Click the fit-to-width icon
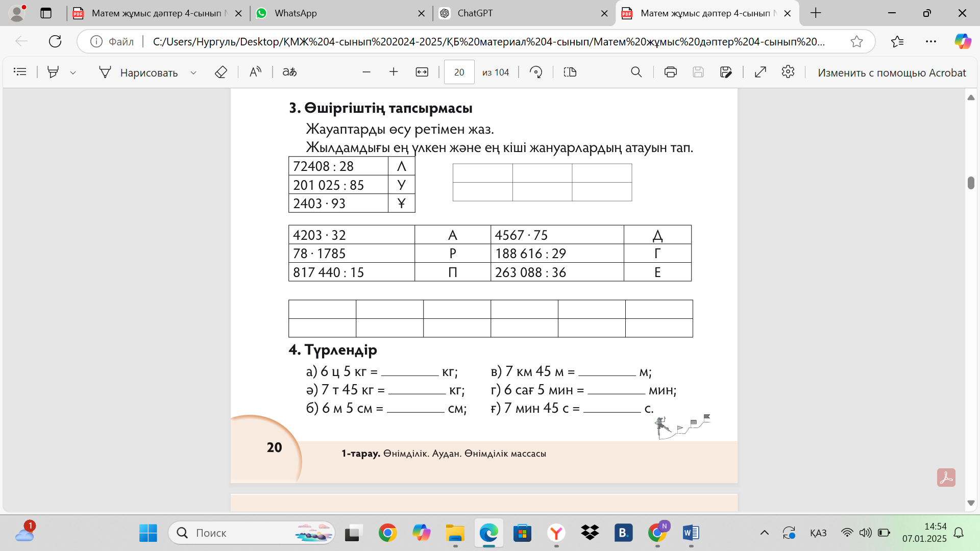 (422, 72)
